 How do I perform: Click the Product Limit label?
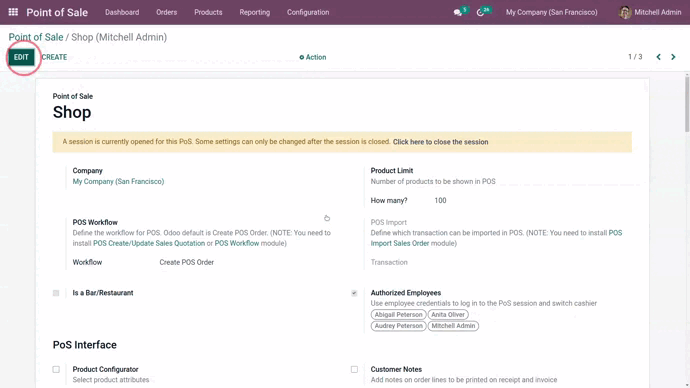point(392,171)
